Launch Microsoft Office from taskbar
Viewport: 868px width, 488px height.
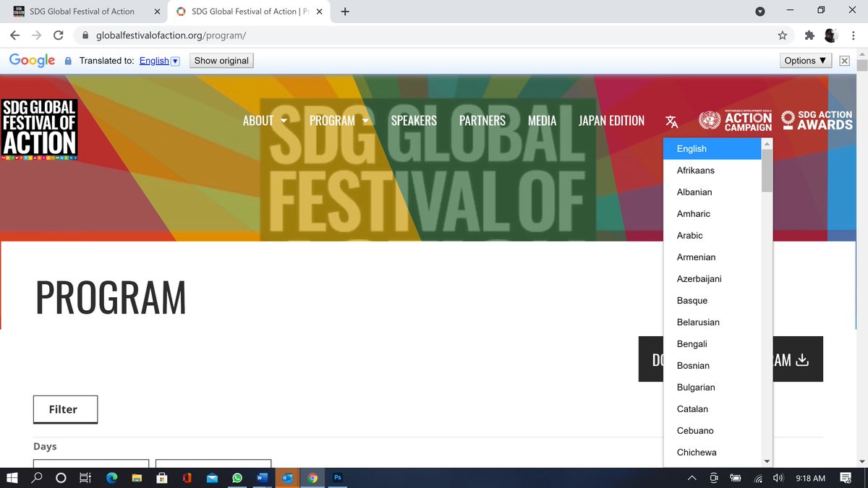(x=187, y=478)
